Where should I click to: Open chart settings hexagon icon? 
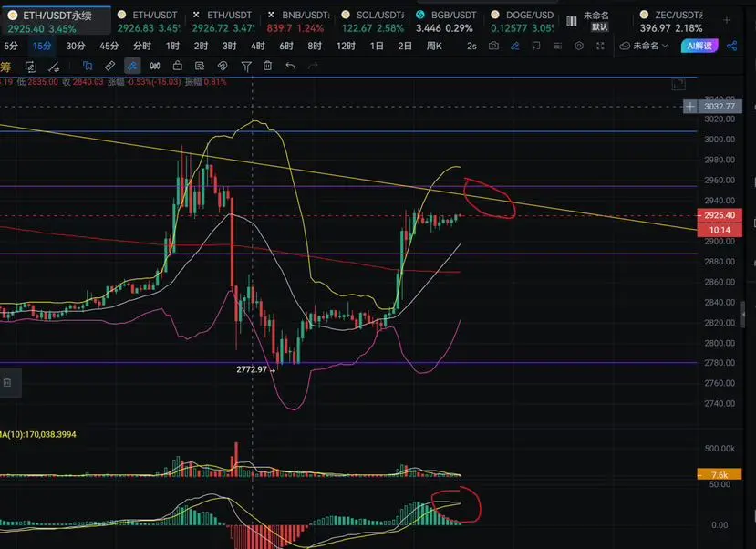pos(579,46)
